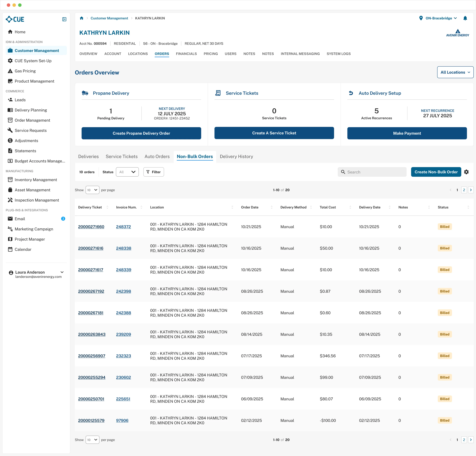Click the Budget Accounts icon
The width and height of the screenshot is (476, 456).
[10, 161]
